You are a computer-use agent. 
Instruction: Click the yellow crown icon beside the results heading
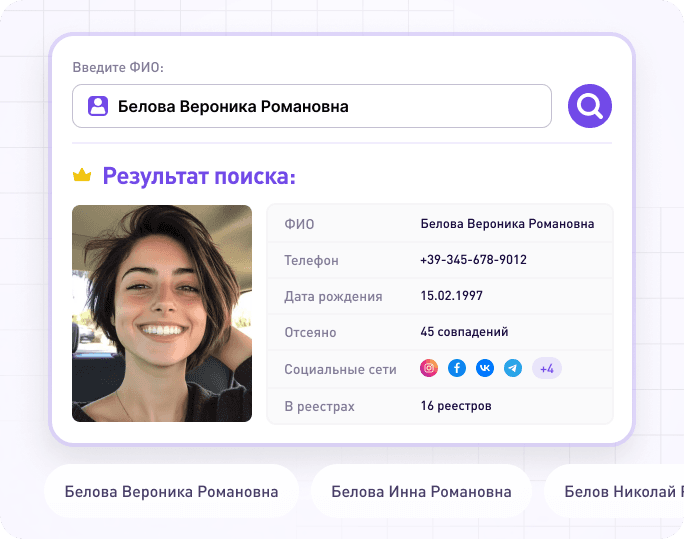point(82,177)
